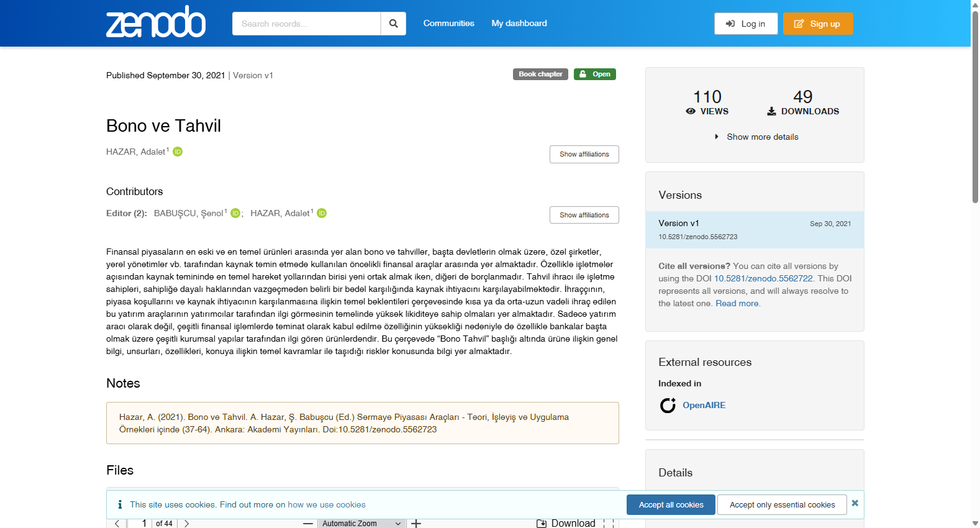Download the PDF from viewer toolbar
The width and height of the screenshot is (980, 528).
(566, 523)
